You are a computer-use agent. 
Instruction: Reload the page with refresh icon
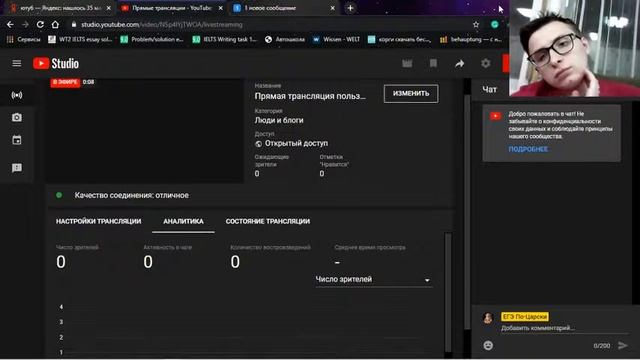(x=40, y=24)
